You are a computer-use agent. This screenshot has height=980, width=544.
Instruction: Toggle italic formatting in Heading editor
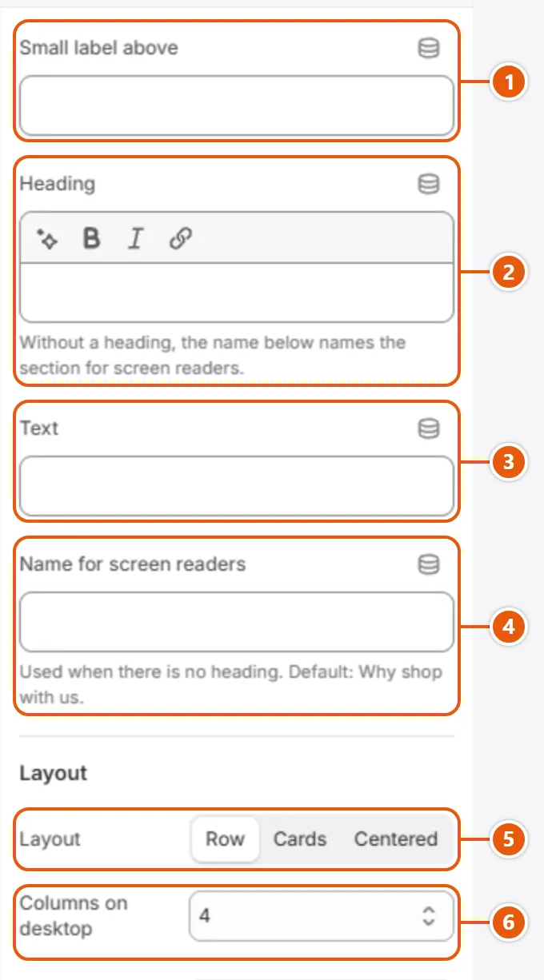(x=136, y=238)
